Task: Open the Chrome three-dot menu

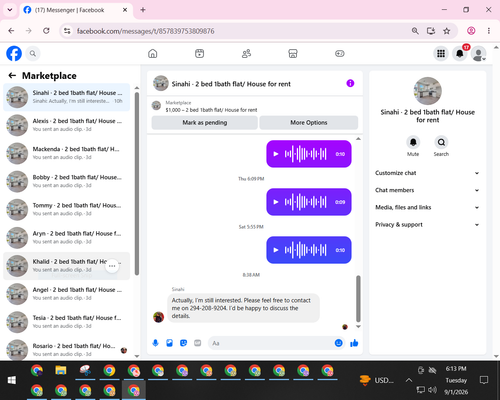Action: [489, 31]
